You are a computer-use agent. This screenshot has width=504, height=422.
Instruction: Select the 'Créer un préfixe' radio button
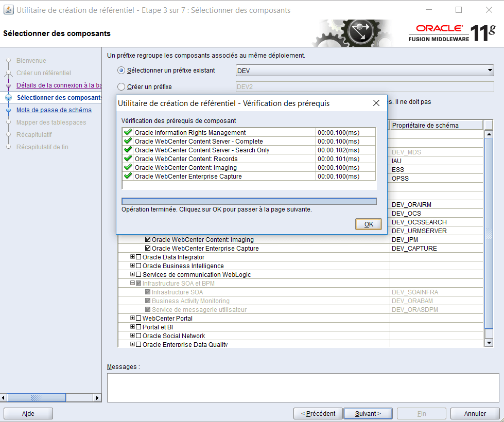coord(121,87)
